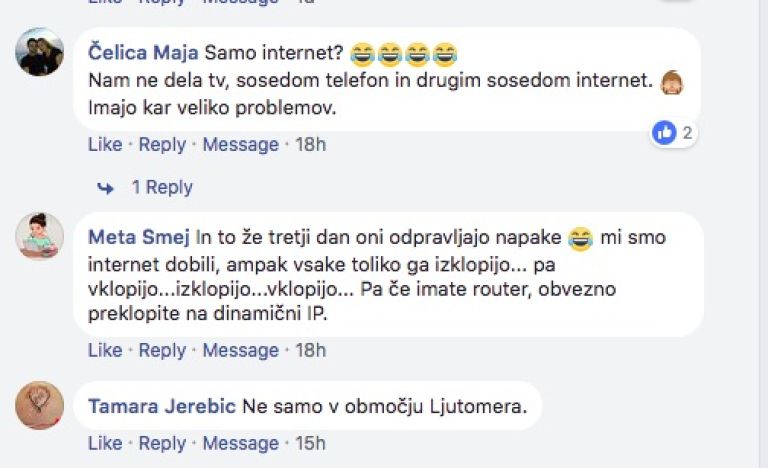Open Tamara Jerebic's avatar thumbnail
The image size is (768, 468).
(40, 406)
